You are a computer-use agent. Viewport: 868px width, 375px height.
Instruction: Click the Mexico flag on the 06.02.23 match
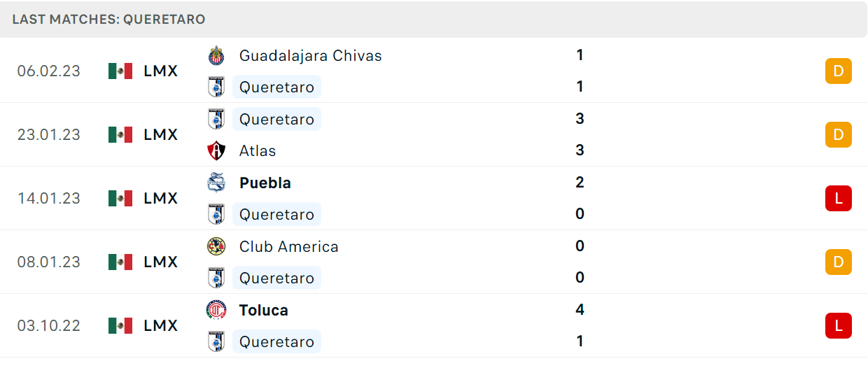click(x=120, y=71)
